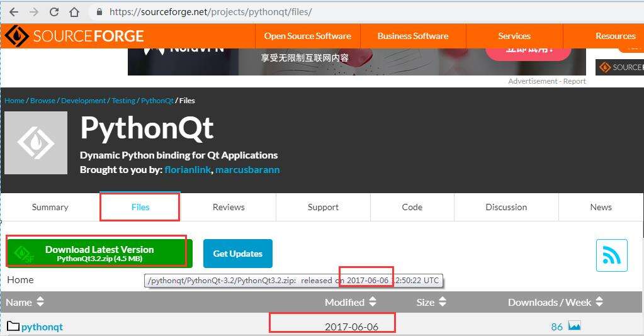Focus the sourceforge.net URL address field

[210, 12]
